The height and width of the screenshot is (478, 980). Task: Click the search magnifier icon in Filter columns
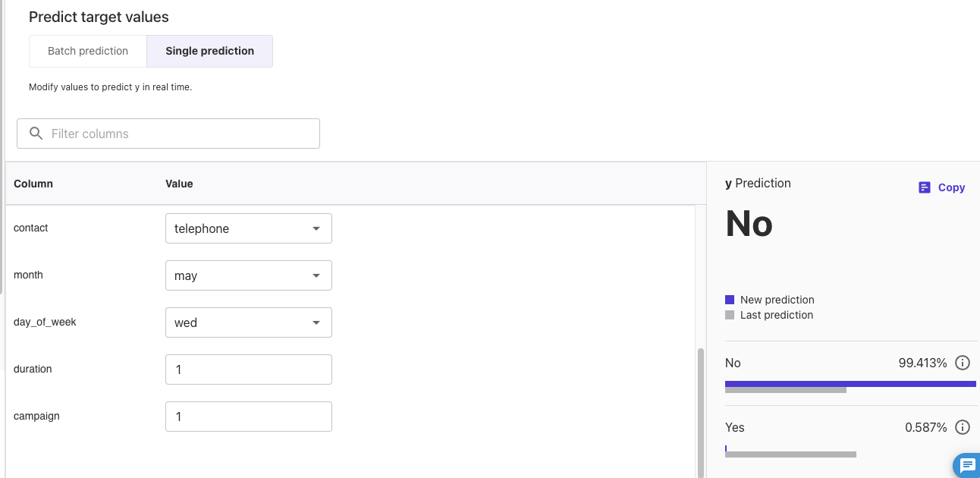tap(36, 134)
